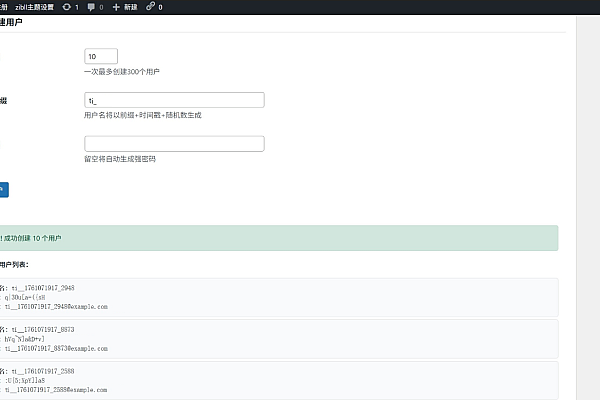Click the user count field showing 10
Image resolution: width=600 pixels, height=400 pixels.
[x=101, y=56]
